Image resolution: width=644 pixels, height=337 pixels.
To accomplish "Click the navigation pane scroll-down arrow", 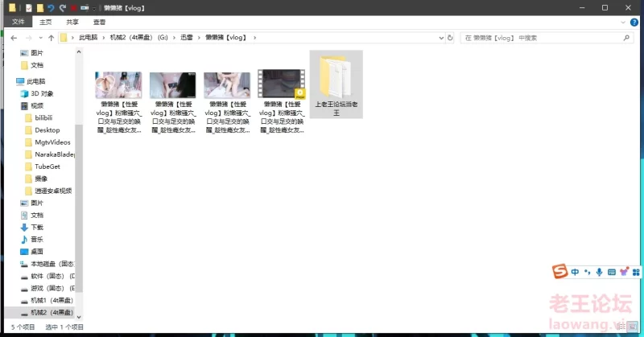I will click(79, 317).
